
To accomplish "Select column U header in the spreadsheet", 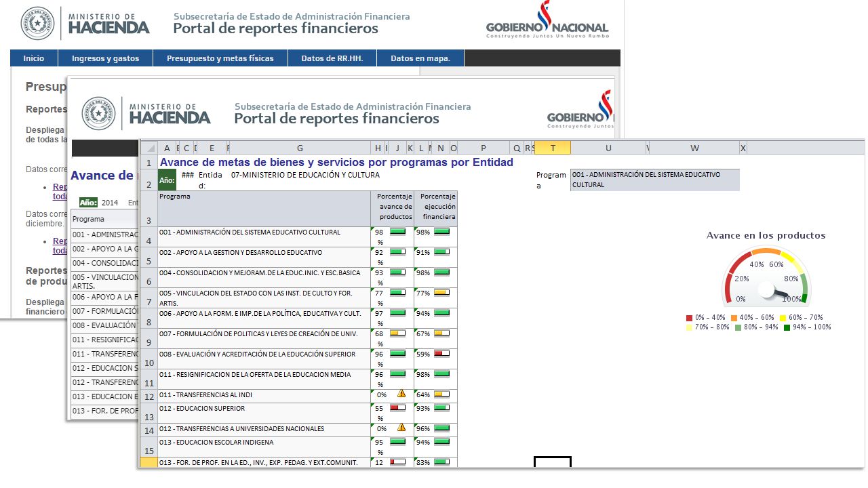I will 608,148.
